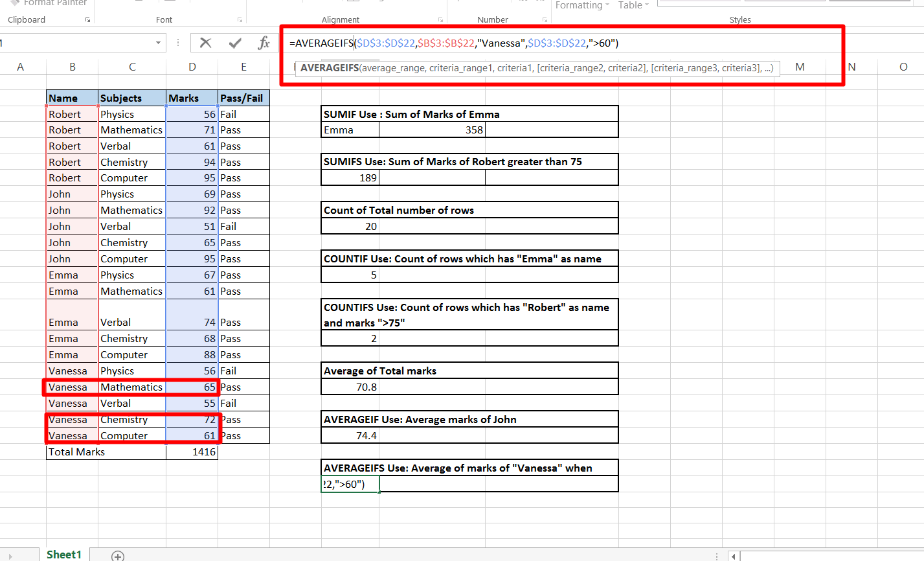The height and width of the screenshot is (561, 924).
Task: Select the cell showing Emma's sum 358
Action: coord(432,130)
